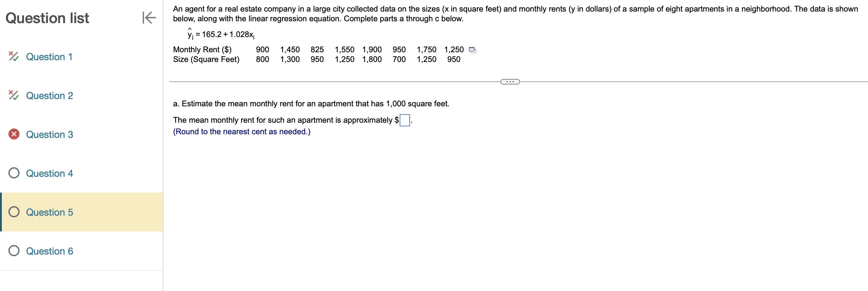
Task: Click the size value 1,300
Action: [x=290, y=59]
